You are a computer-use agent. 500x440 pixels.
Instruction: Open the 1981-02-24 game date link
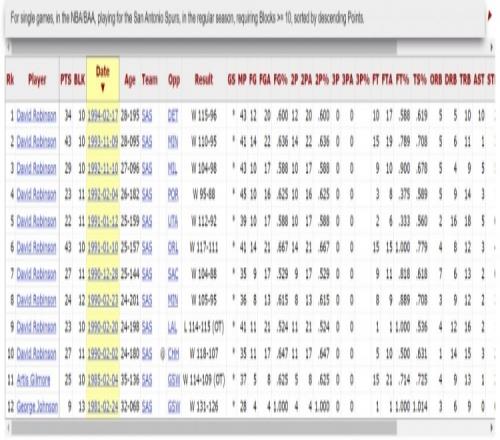[x=103, y=407]
